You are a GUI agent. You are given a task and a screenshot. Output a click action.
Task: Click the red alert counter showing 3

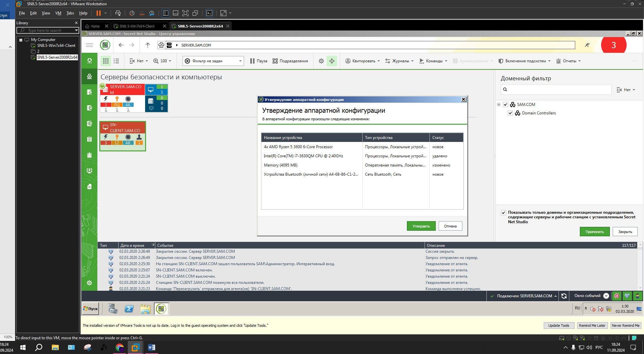(x=614, y=45)
